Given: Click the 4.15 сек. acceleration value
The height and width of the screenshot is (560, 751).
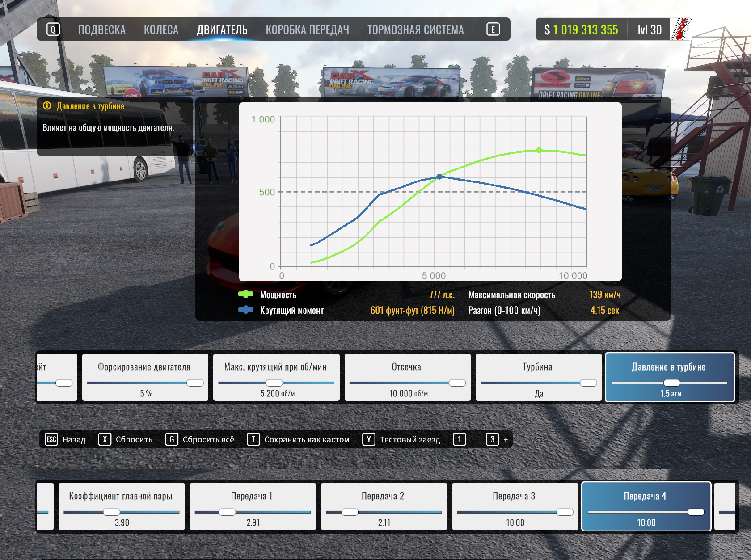Looking at the screenshot, I should tap(606, 311).
